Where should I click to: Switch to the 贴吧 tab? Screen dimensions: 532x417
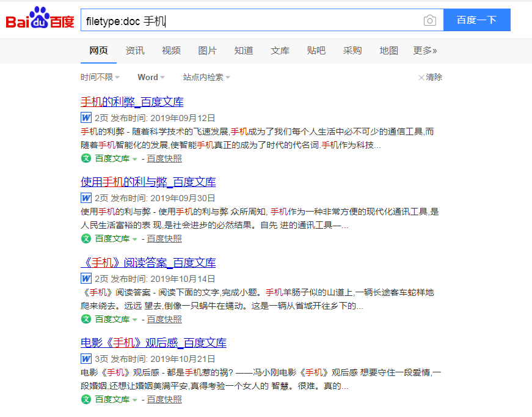pyautogui.click(x=316, y=51)
